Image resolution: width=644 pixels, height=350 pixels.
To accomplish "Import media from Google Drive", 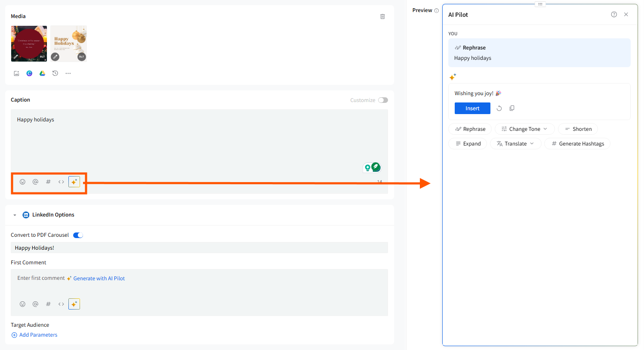I will point(42,74).
